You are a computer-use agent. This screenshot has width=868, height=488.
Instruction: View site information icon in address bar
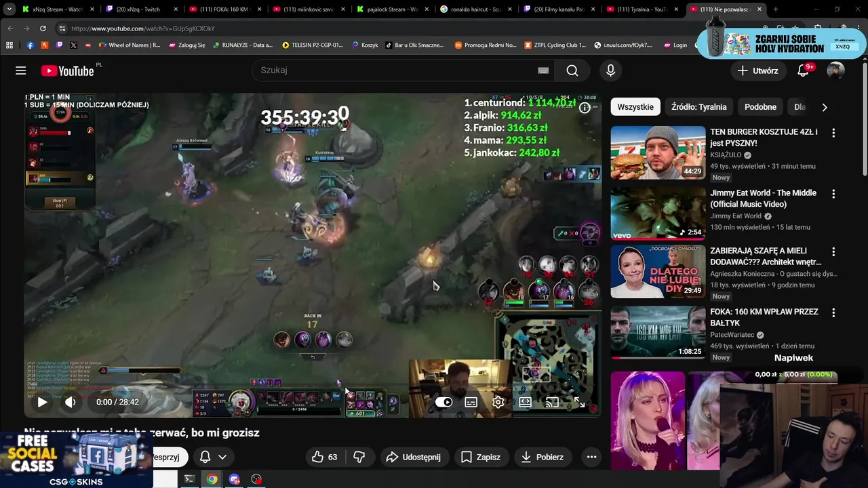click(x=62, y=28)
